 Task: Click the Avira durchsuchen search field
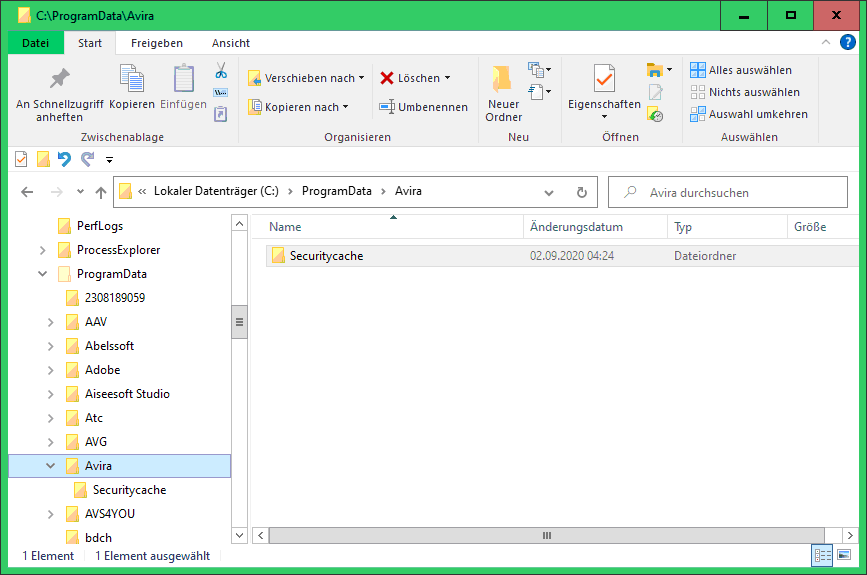(x=728, y=192)
